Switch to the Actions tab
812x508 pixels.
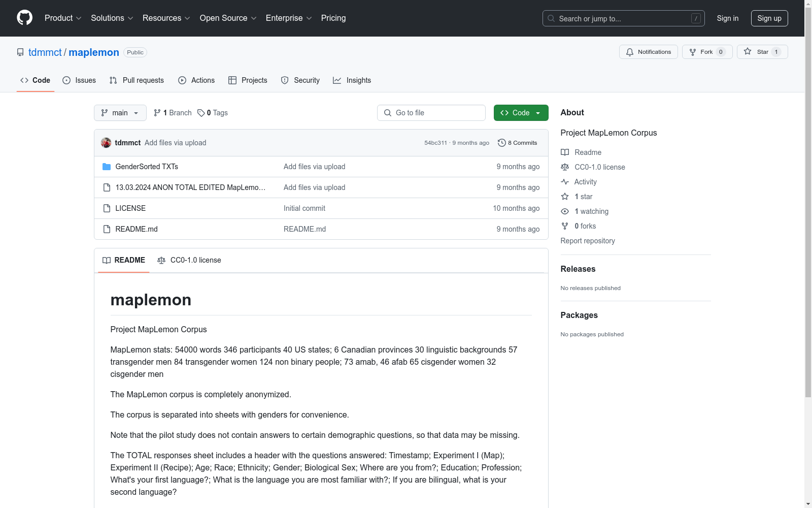[x=196, y=80]
